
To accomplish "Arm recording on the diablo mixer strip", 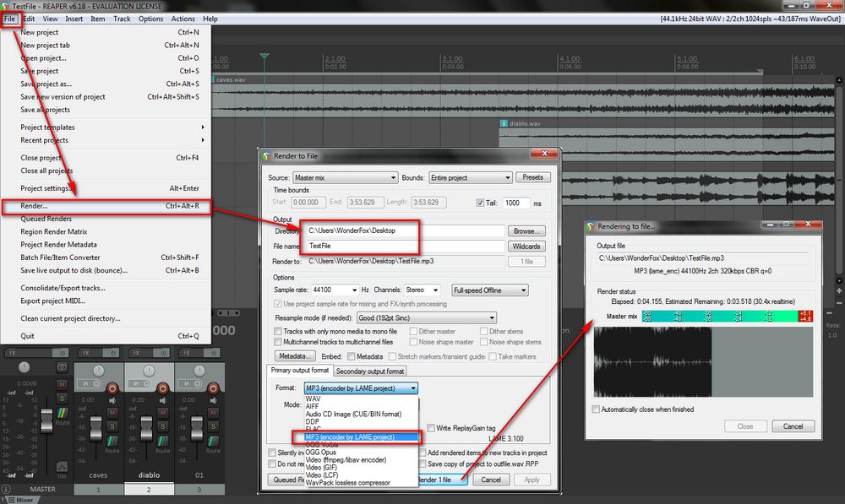I will tap(163, 388).
